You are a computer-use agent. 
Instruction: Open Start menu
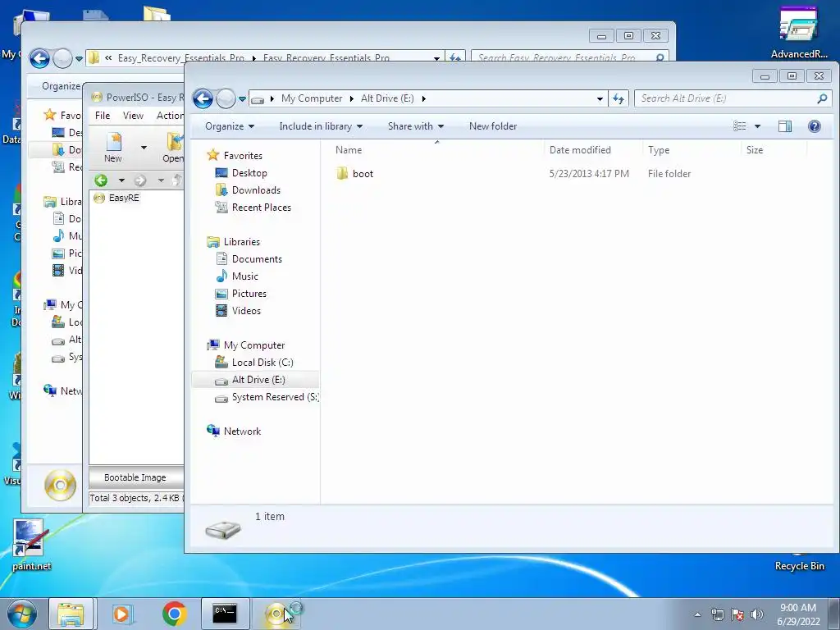[x=21, y=614]
